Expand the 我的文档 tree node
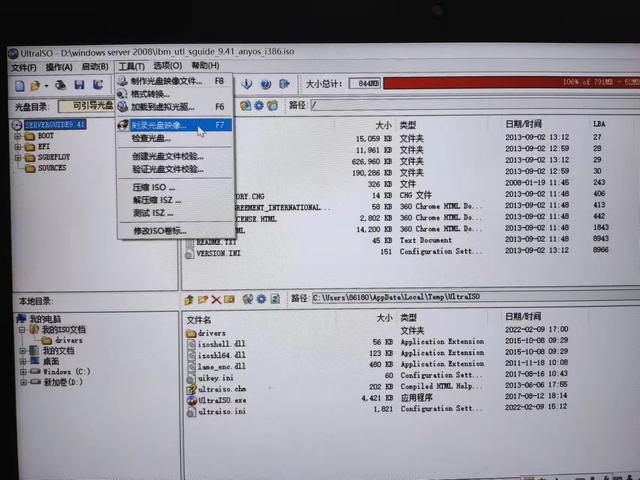Screen dimensions: 640x480 (23, 351)
